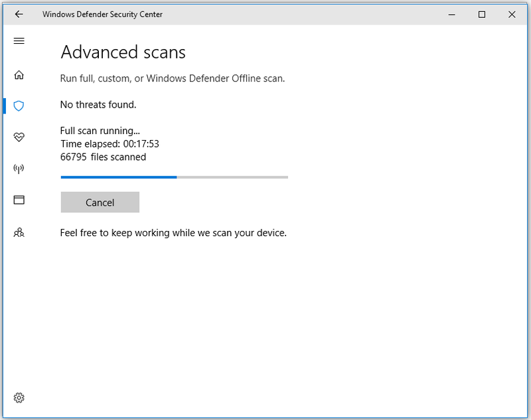Screen dimensions: 531x420
Task: Click the Time elapsed status text
Action: [x=110, y=144]
